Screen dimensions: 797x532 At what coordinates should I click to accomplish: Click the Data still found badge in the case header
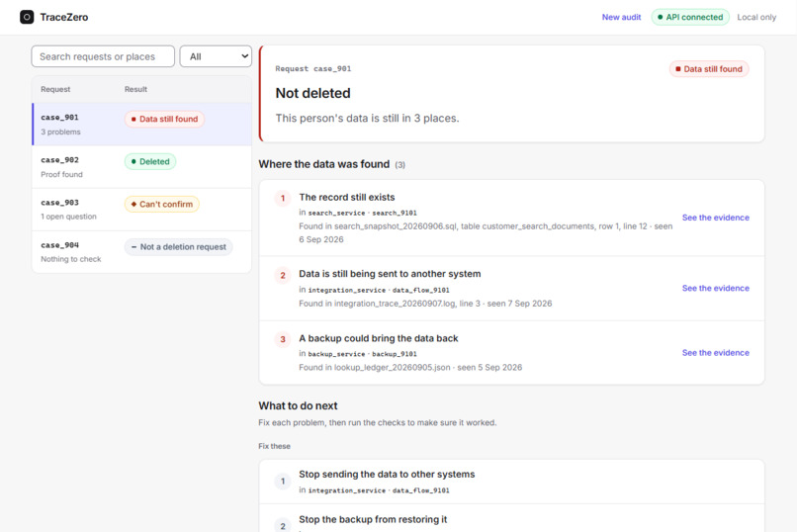tap(709, 69)
